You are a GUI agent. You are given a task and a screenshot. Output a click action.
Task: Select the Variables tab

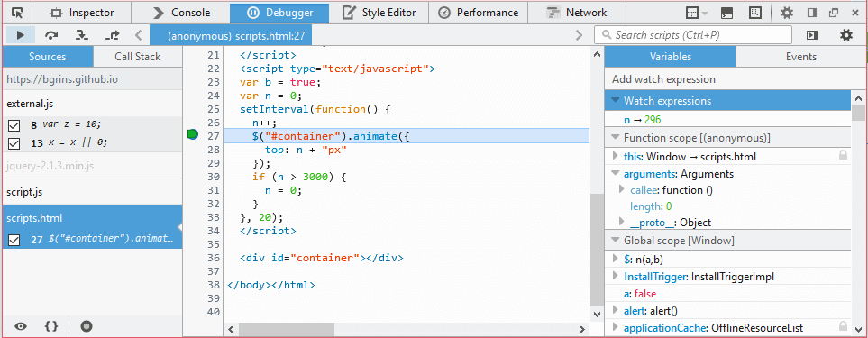click(671, 57)
